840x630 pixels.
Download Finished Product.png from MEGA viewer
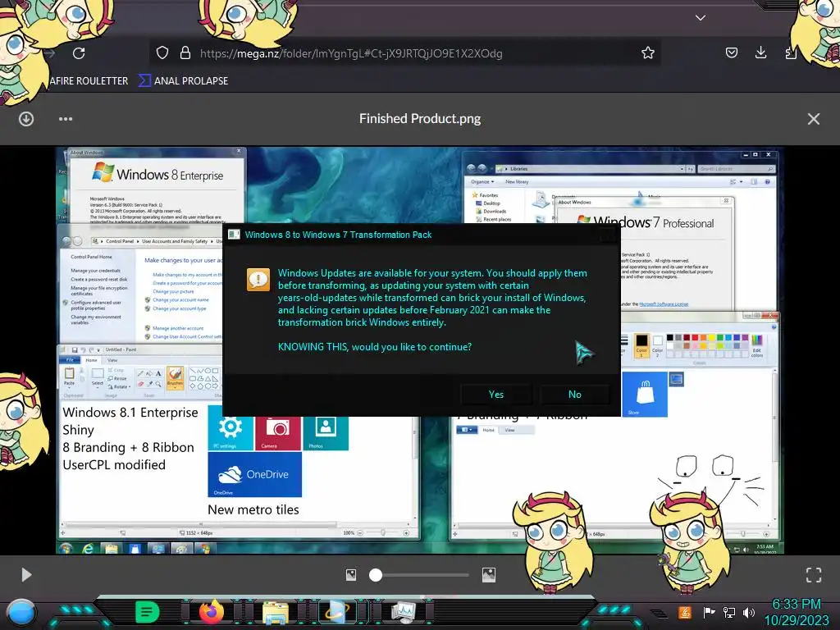click(x=26, y=119)
